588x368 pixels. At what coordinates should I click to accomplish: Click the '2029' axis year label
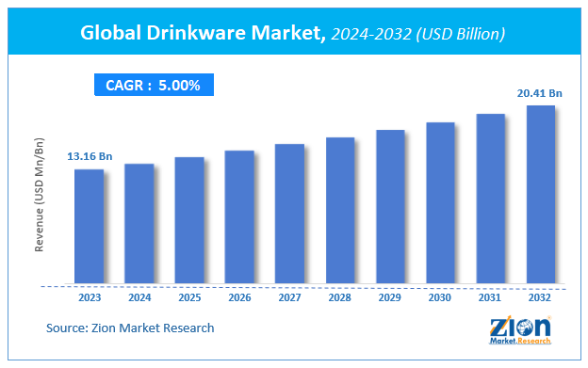(x=389, y=297)
